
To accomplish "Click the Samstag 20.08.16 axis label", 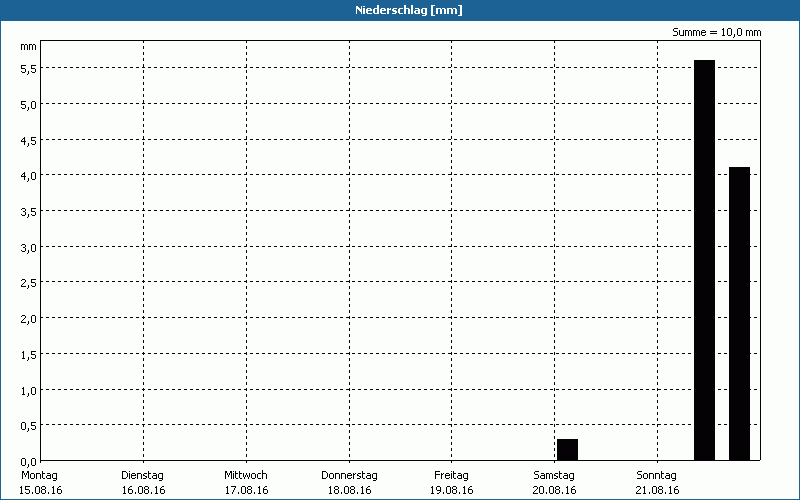I will click(554, 483).
